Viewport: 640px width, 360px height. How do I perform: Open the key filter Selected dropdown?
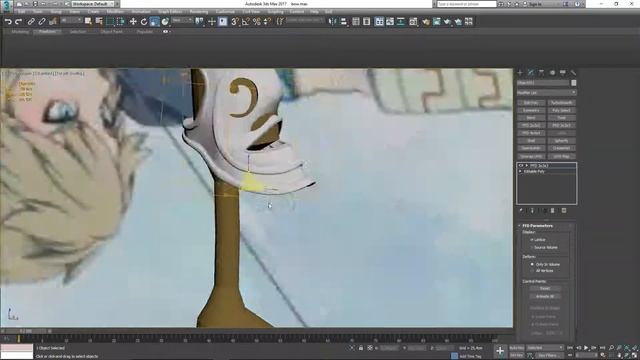(x=544, y=348)
